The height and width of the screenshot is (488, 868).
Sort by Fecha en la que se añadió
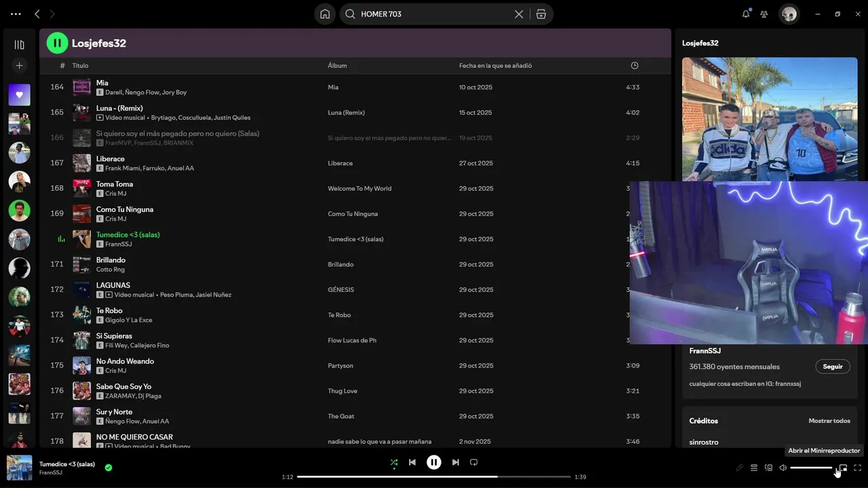point(495,66)
